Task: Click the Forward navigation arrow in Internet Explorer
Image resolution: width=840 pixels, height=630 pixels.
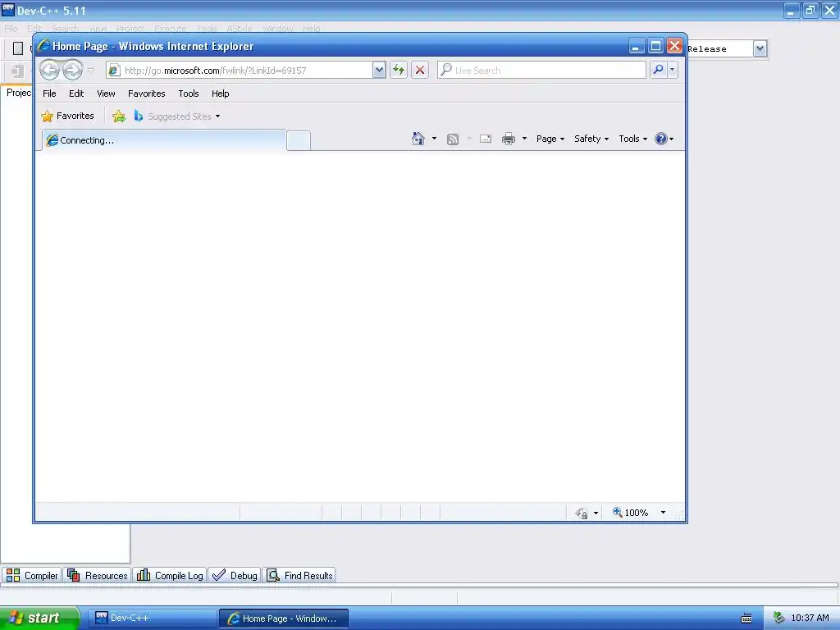Action: [72, 71]
